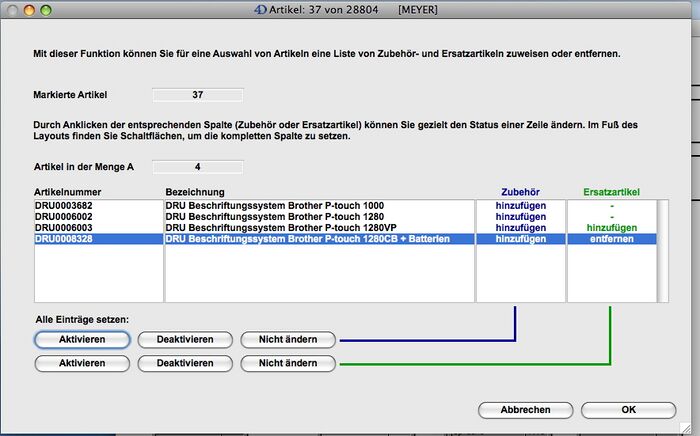The height and width of the screenshot is (436, 700).
Task: Confirm the dialog with OK
Action: tap(627, 410)
